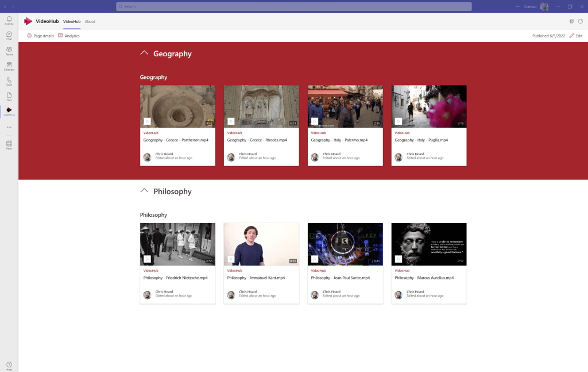Click in the Search box
The height and width of the screenshot is (372, 588).
[x=293, y=6]
